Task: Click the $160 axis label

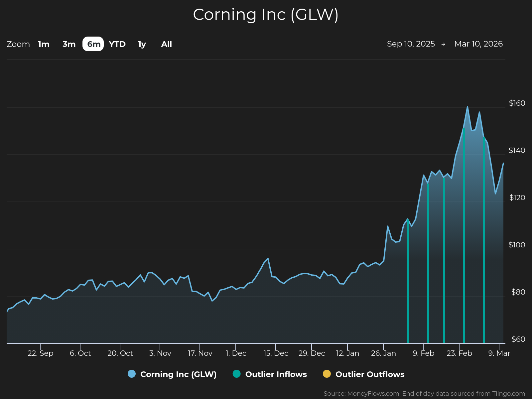Action: point(517,103)
